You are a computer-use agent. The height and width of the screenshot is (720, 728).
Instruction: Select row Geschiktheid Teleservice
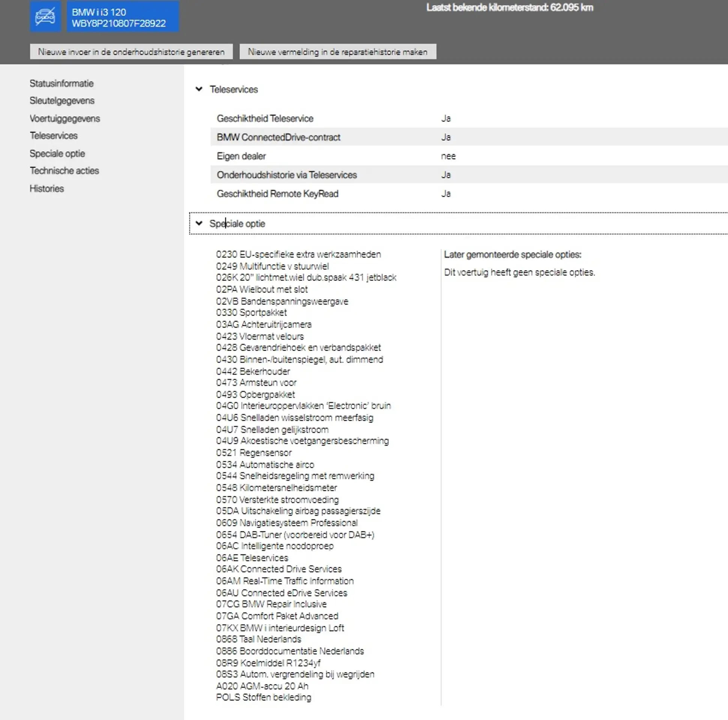point(469,118)
